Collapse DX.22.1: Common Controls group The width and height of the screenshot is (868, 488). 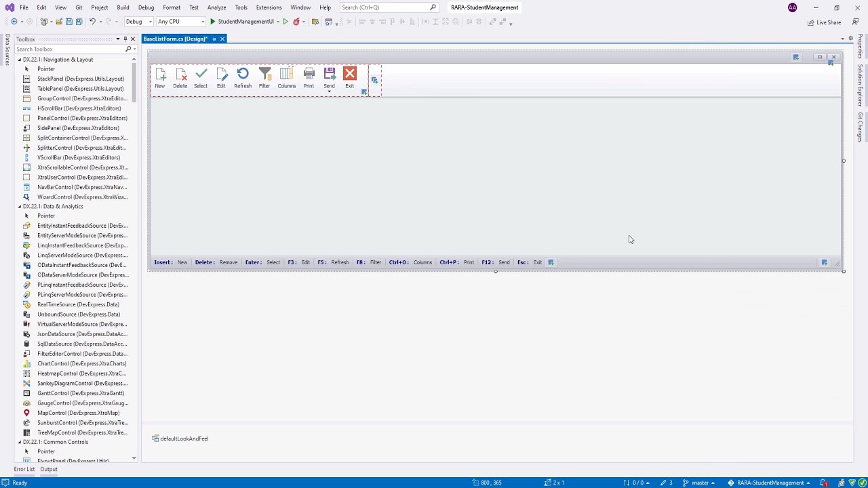[x=20, y=442]
